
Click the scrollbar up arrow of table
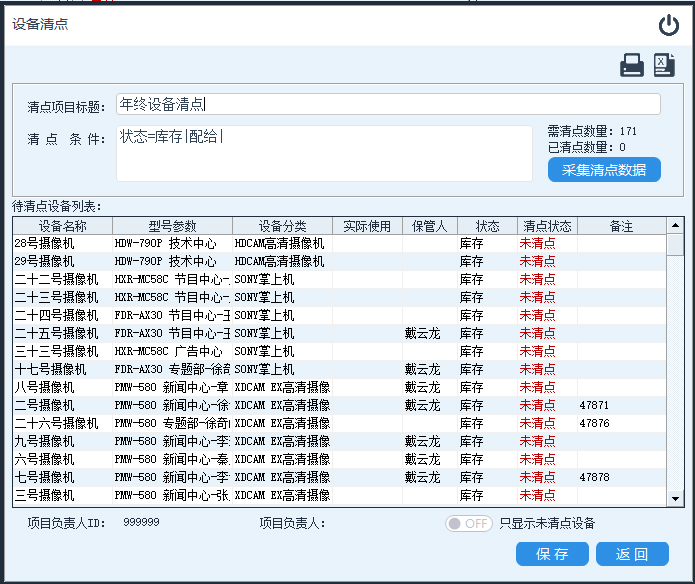676,226
